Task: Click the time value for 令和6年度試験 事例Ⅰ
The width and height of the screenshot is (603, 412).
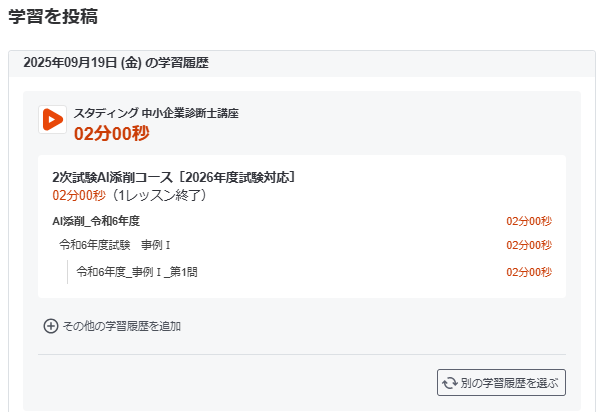Action: coord(529,245)
